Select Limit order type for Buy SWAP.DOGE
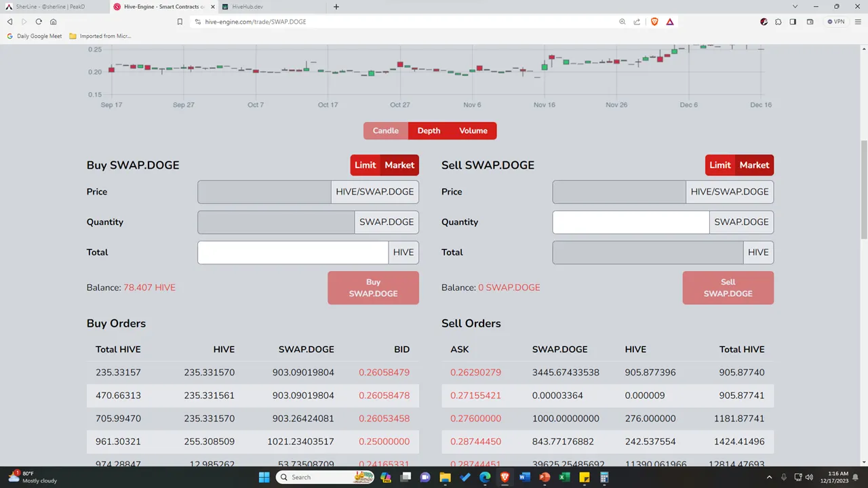Image resolution: width=868 pixels, height=488 pixels. click(x=365, y=165)
